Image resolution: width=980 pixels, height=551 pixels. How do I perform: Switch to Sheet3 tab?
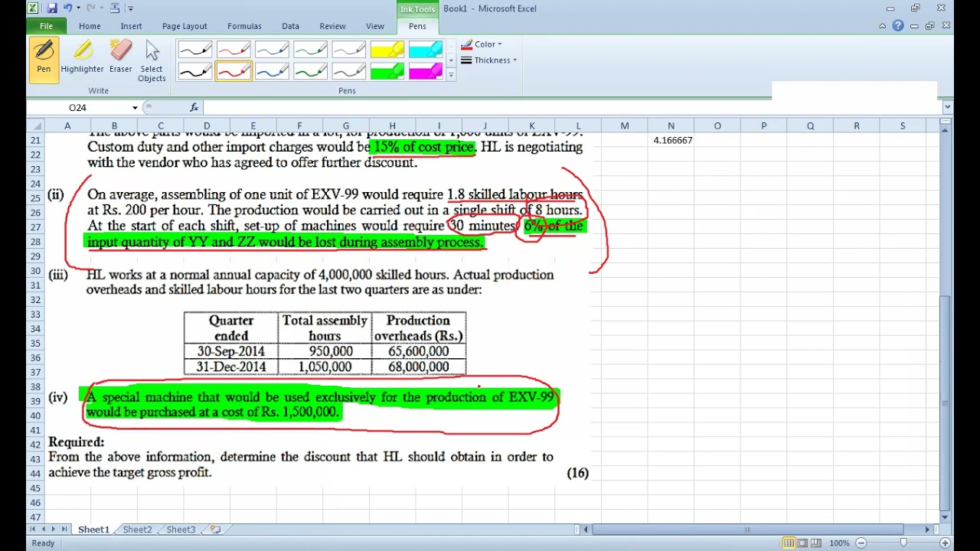[181, 530]
